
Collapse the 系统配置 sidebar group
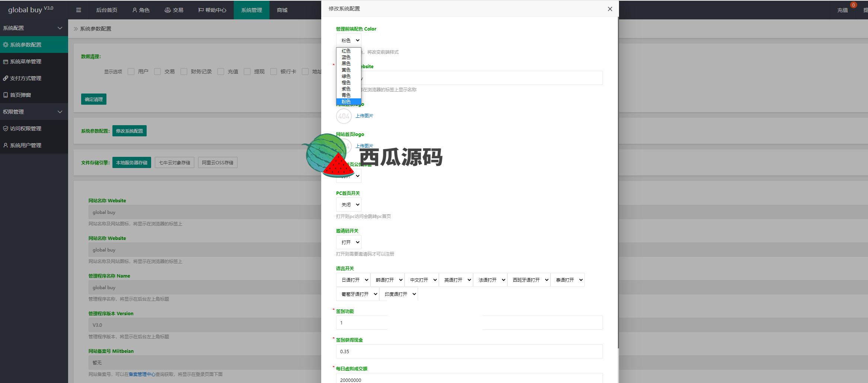point(34,28)
